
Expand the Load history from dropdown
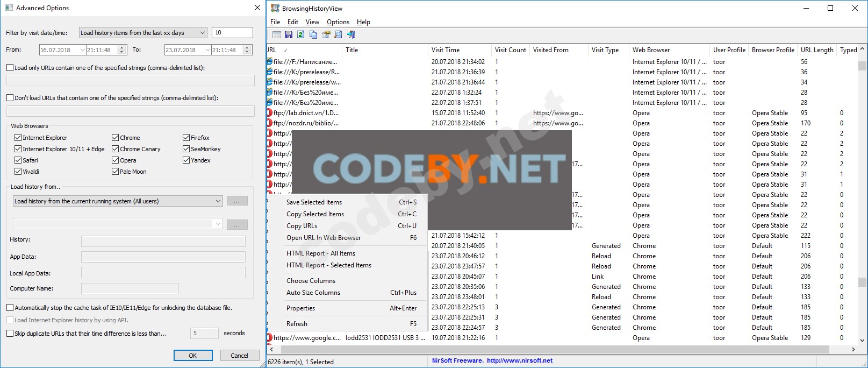118,201
